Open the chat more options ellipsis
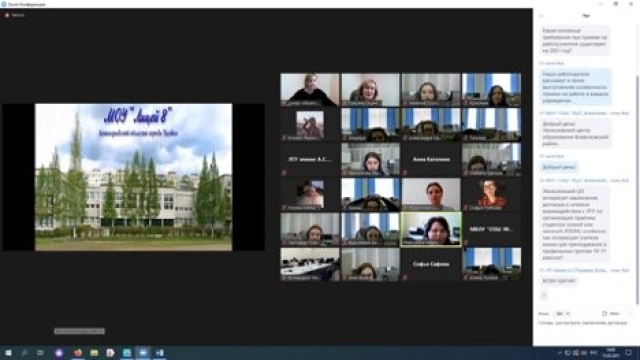 pyautogui.click(x=630, y=313)
